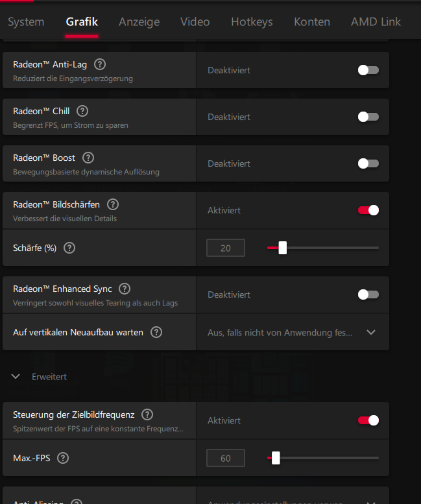Enable the Radeon Chill toggle

pyautogui.click(x=368, y=117)
